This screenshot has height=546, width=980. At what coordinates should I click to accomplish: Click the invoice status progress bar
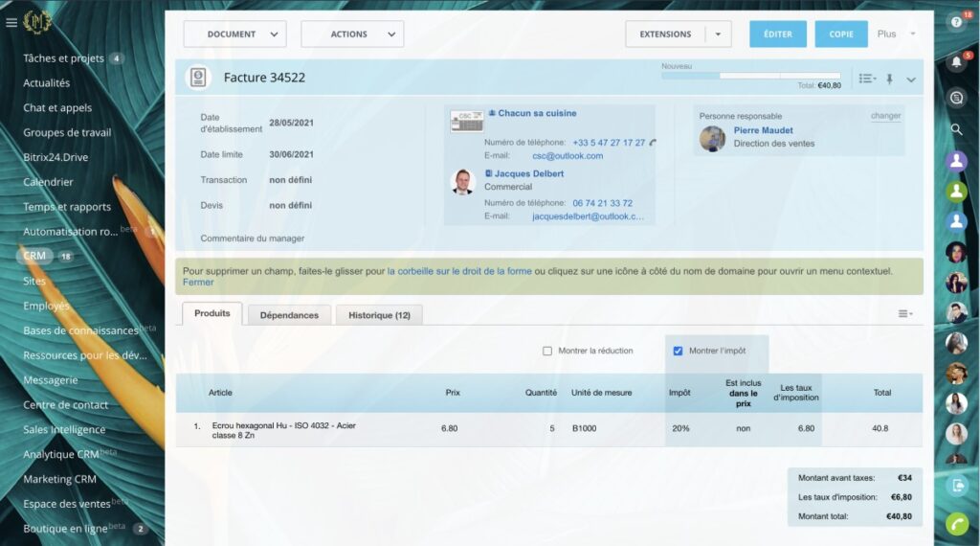[x=750, y=76]
